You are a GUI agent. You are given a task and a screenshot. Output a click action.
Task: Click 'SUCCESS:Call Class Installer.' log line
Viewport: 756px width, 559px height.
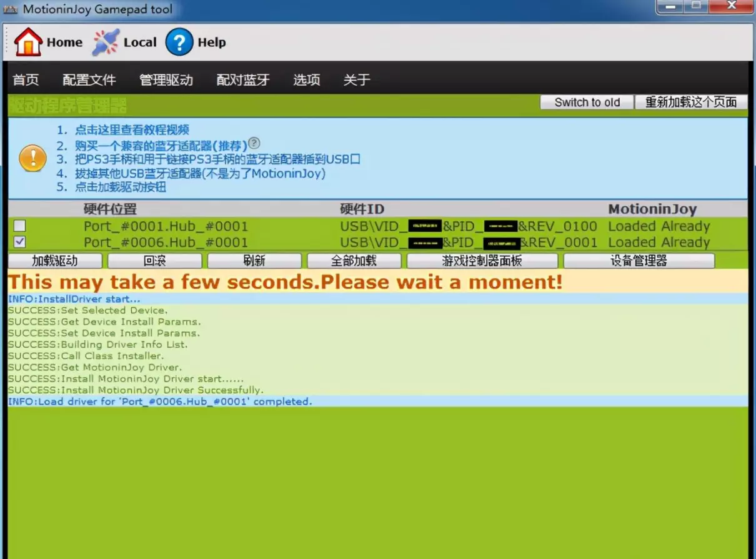[x=86, y=356]
